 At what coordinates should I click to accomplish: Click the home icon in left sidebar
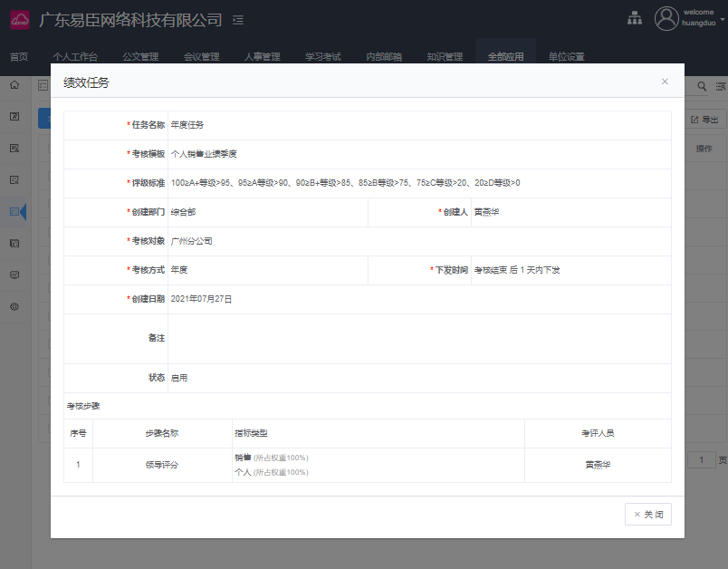(14, 85)
